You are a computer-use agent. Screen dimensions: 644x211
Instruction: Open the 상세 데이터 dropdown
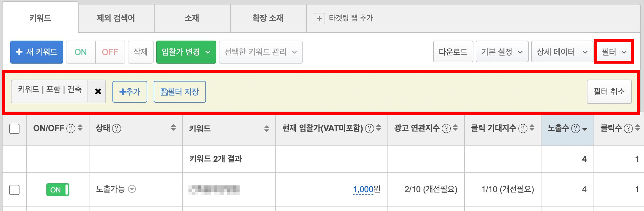point(562,52)
